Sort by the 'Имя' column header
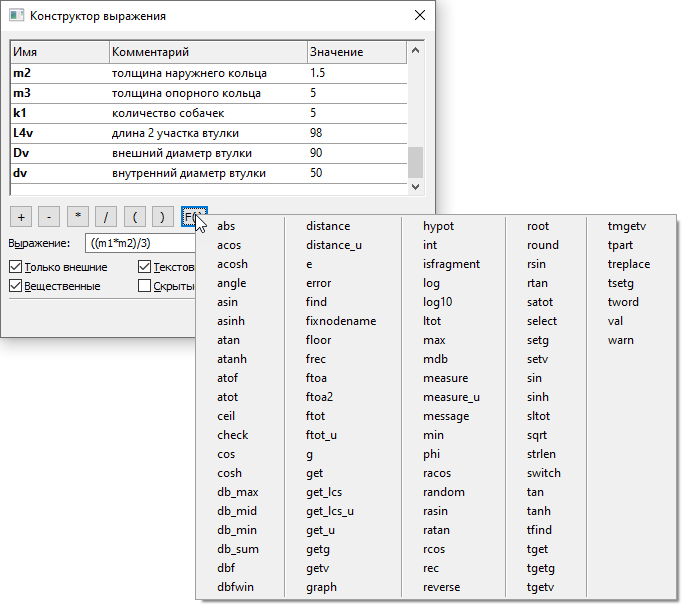Screen dimensions: 682x605 click(59, 52)
